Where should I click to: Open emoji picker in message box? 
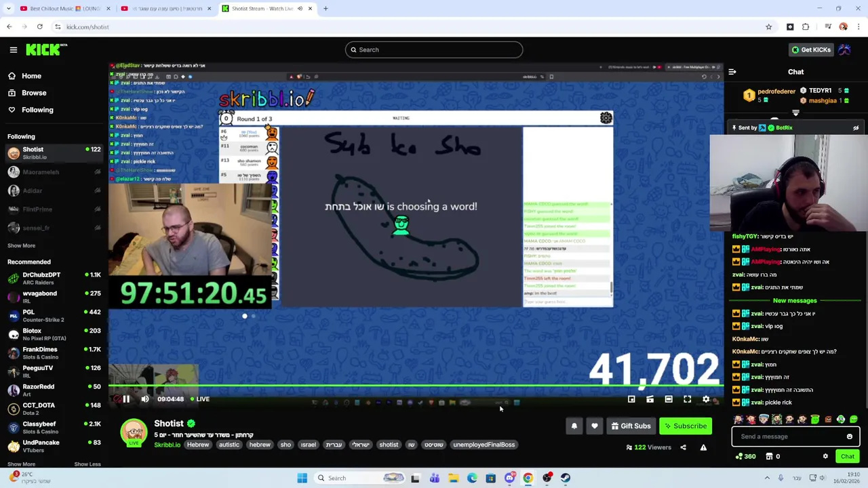(850, 436)
